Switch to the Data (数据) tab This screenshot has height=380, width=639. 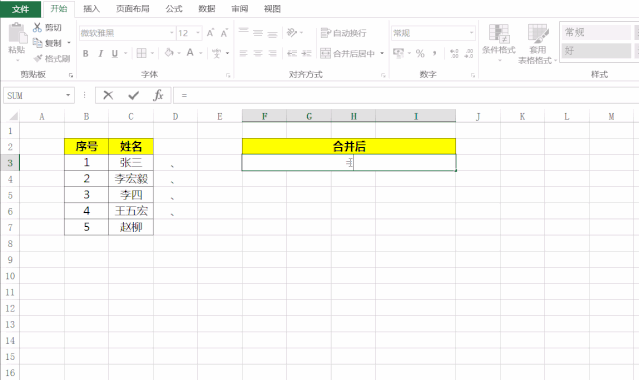pos(207,9)
